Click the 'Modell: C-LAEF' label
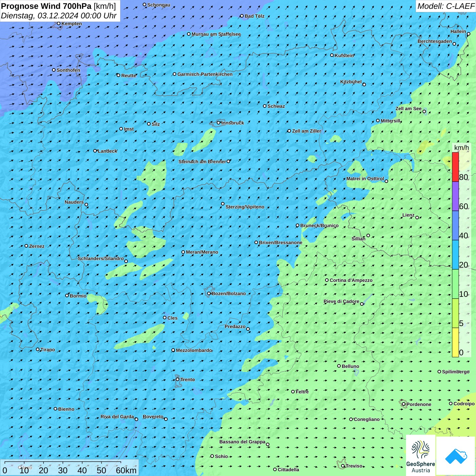Screen dimensions: 476x476 tap(445, 6)
